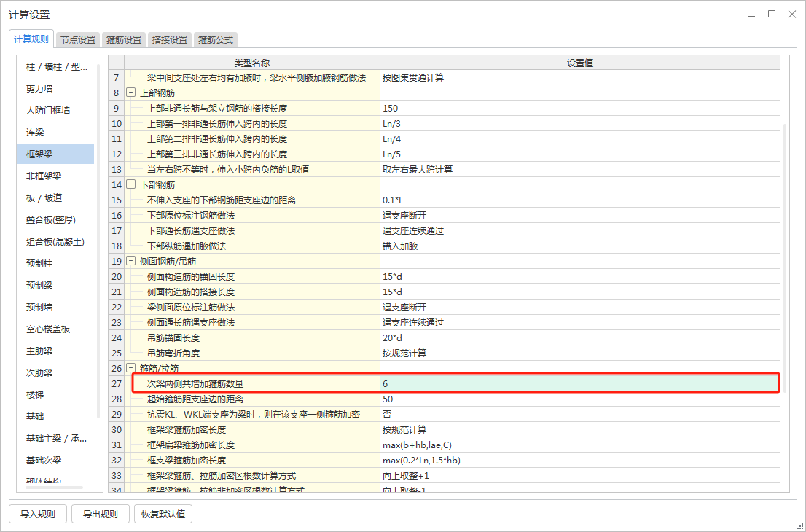Click the 导出规则 button
Image resolution: width=806 pixels, height=532 pixels.
coord(101,514)
